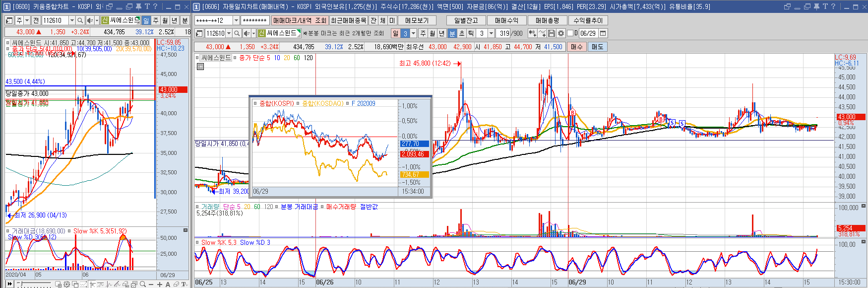
Task: Expand stock code 112610 dropdown in left window
Action: 72,20
